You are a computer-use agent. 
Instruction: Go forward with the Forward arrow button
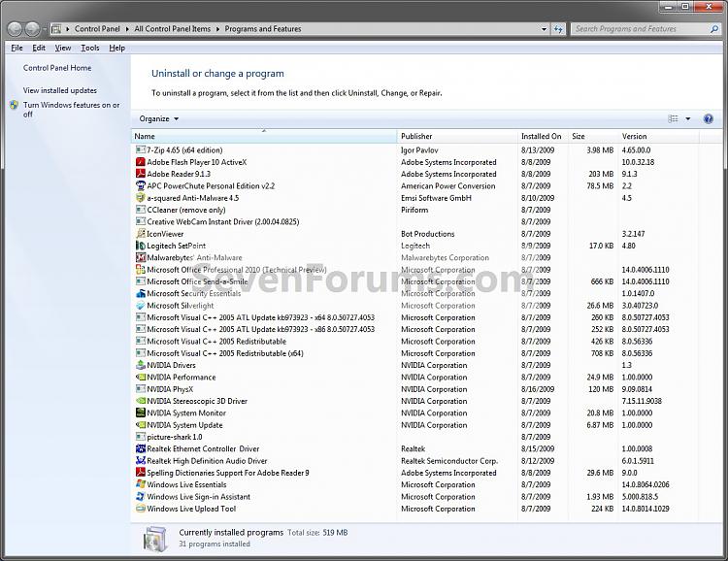click(x=32, y=29)
